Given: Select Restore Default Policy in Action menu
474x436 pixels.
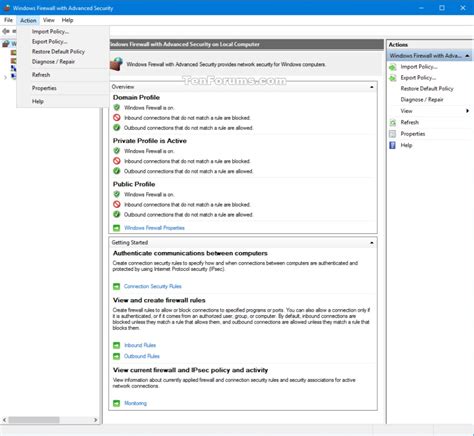Looking at the screenshot, I should pos(58,52).
